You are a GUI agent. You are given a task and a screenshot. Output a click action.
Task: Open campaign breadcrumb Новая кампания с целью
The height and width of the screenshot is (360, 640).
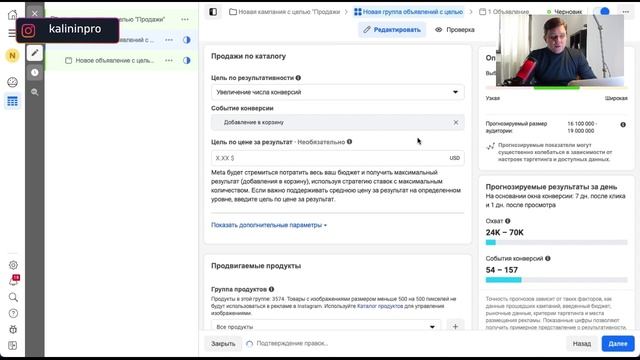(285, 12)
